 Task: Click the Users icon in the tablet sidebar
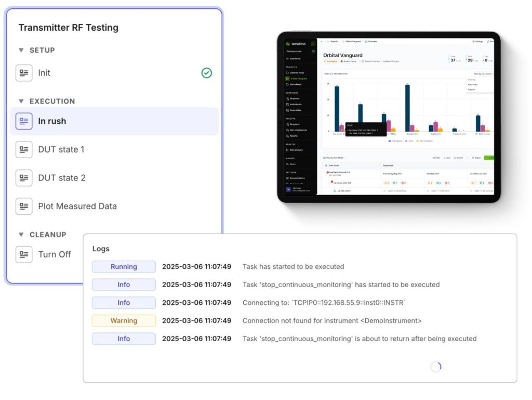click(x=287, y=164)
